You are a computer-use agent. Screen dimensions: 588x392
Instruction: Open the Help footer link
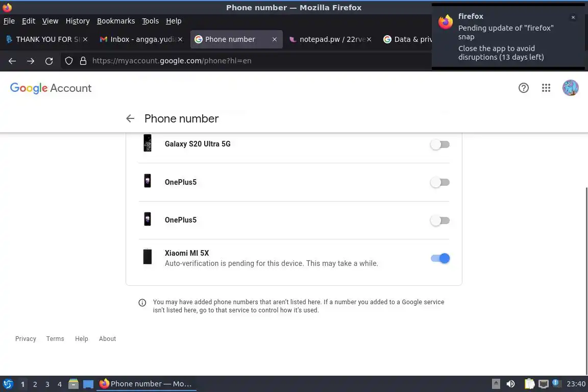pos(81,339)
